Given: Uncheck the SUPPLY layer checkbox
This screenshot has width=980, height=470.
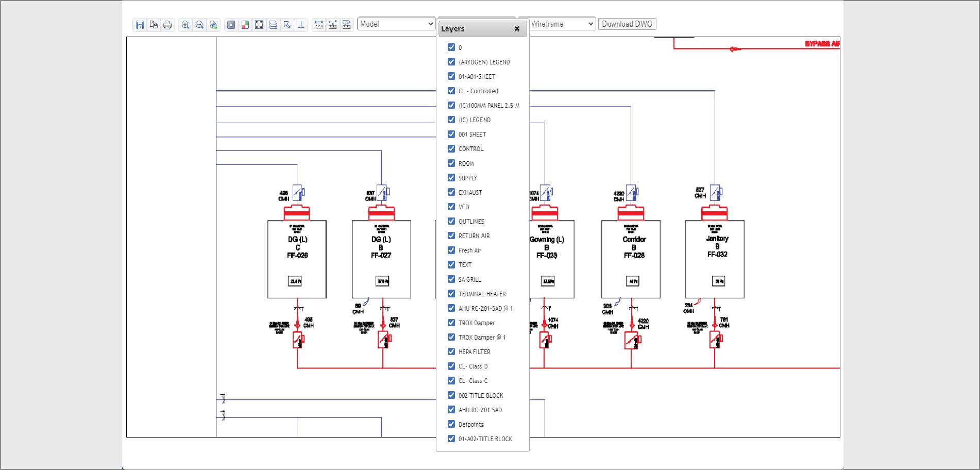Looking at the screenshot, I should (451, 178).
